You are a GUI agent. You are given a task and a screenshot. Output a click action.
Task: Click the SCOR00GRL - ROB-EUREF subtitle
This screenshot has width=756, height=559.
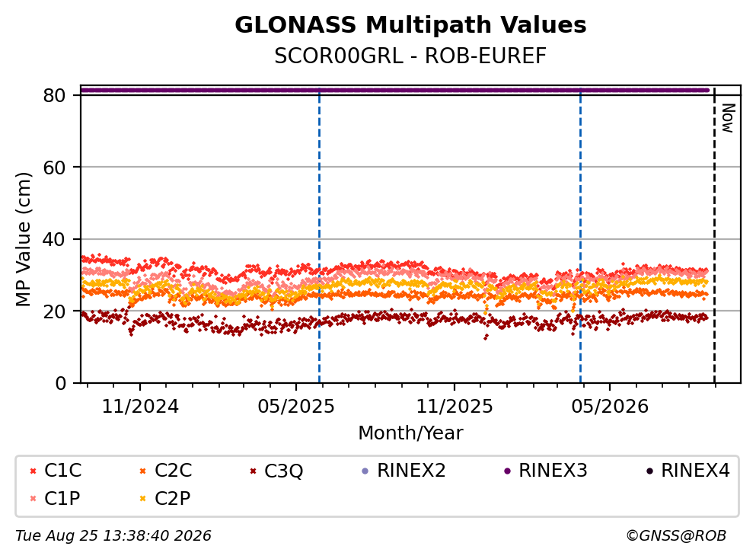click(x=410, y=56)
